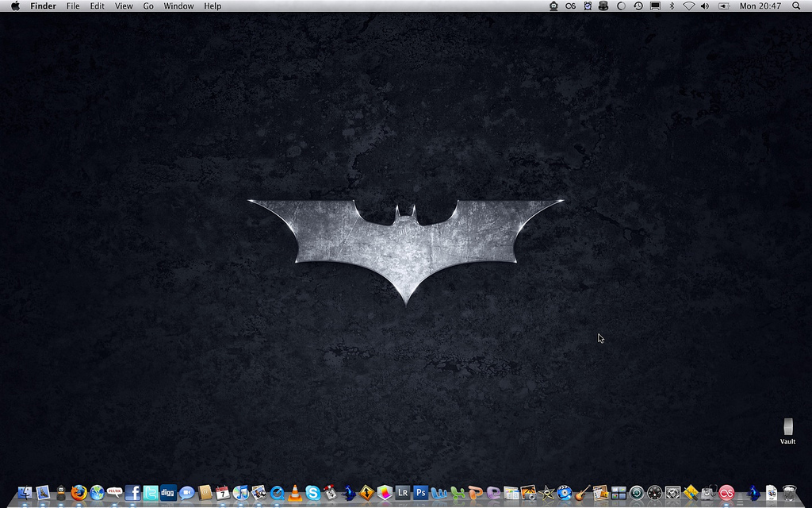Launch iPhoto from the dock
Screen dimensions: 812x508
coord(529,492)
